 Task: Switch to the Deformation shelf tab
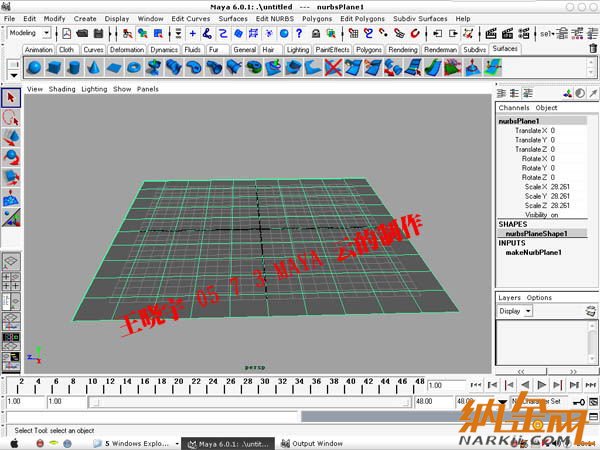coord(127,50)
